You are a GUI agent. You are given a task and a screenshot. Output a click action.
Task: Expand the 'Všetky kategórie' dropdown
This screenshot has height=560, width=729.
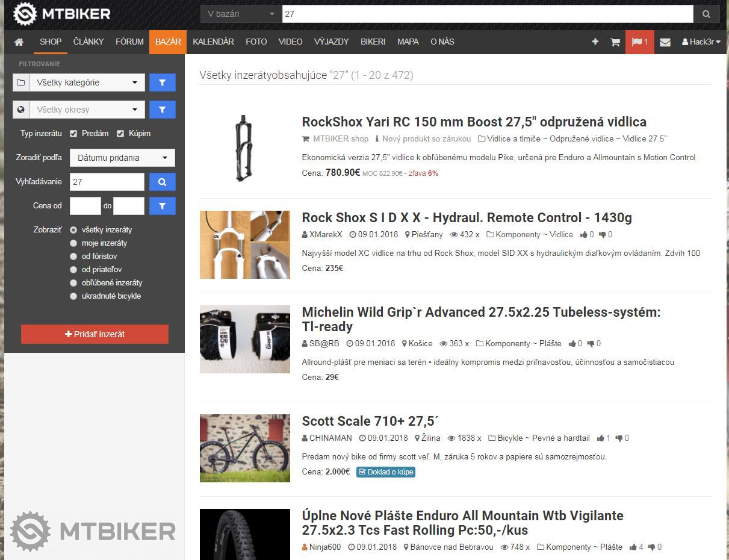pos(87,82)
